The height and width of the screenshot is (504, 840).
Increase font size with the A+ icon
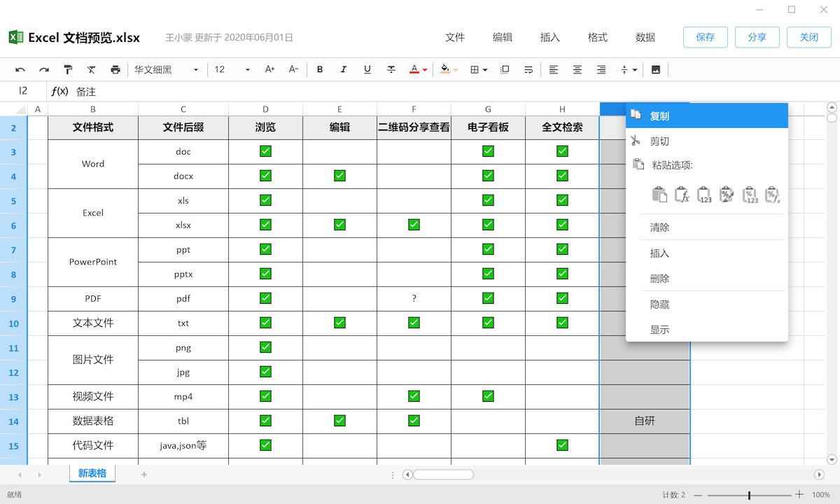pos(270,69)
